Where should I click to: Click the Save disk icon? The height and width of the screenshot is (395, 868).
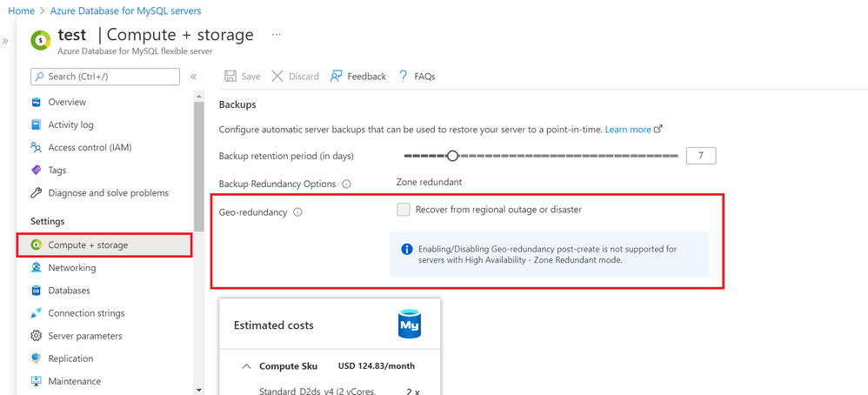pos(230,77)
